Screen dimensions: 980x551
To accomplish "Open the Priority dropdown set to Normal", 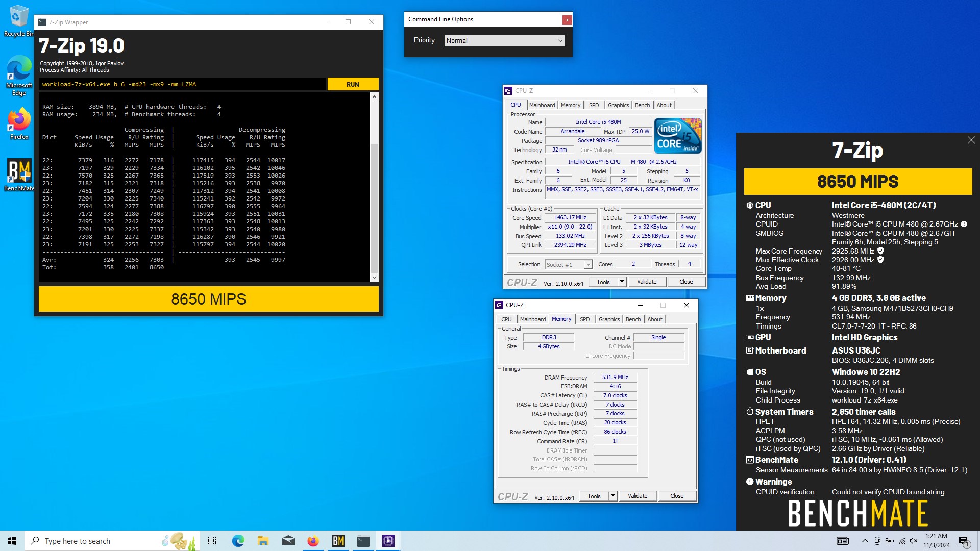I will 504,40.
